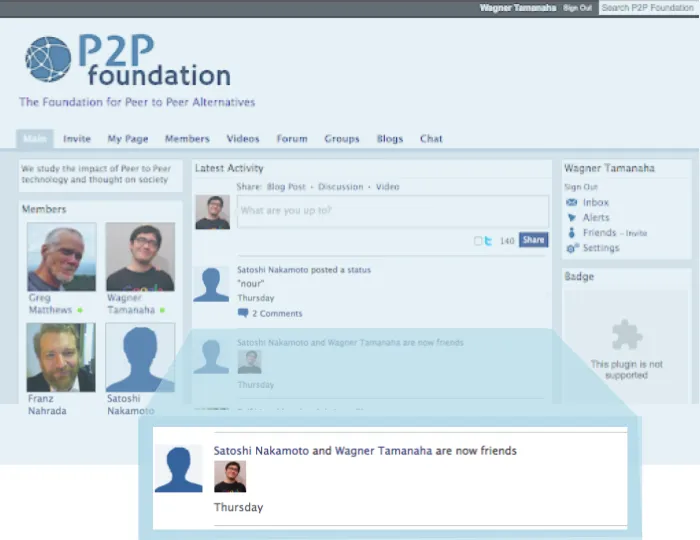Click the "nour" status text
Image resolution: width=700 pixels, height=540 pixels.
pyautogui.click(x=250, y=283)
